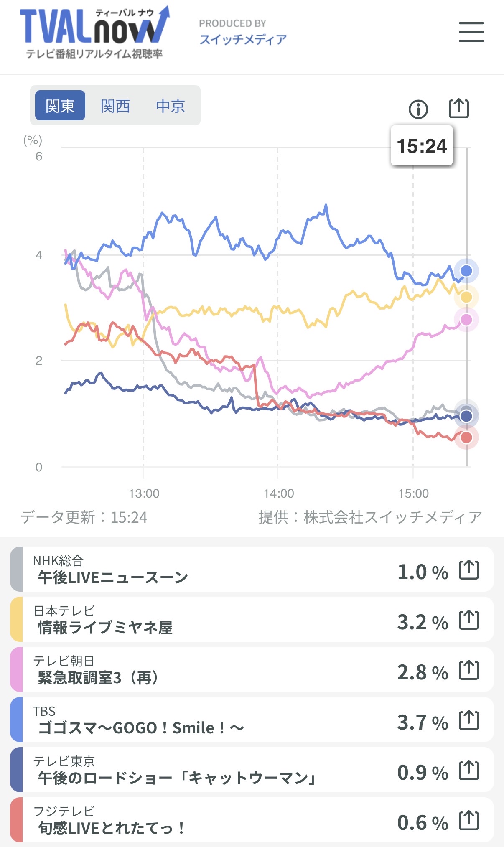This screenshot has width=504, height=847.
Task: Share the ratings chart
Action: [458, 109]
